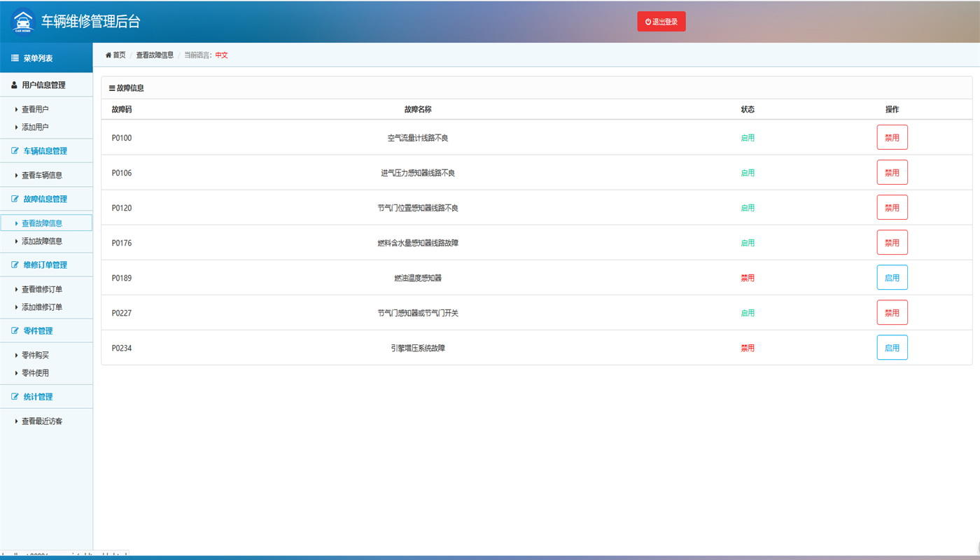980x560 pixels.
Task: Click the 禁用 status of P0234
Action: tap(748, 348)
